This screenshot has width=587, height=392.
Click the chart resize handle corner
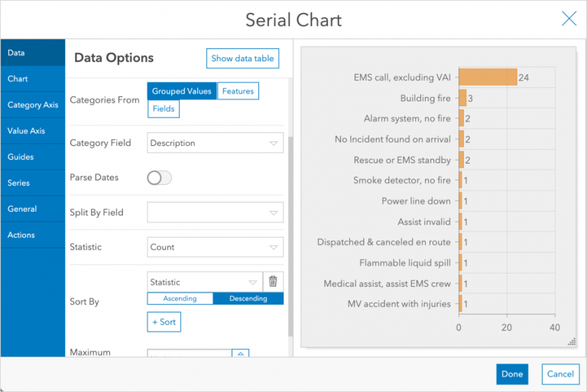click(x=572, y=342)
